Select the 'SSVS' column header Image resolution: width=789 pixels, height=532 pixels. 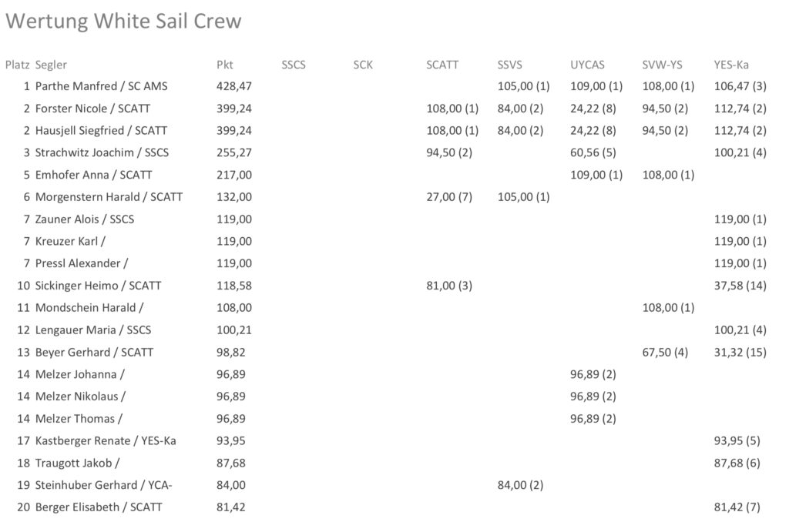[x=510, y=65]
